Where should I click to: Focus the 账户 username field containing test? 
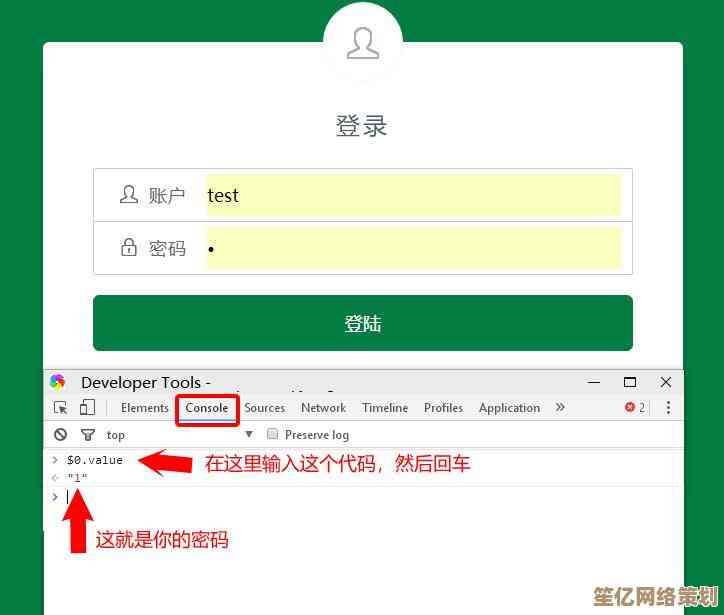[413, 195]
